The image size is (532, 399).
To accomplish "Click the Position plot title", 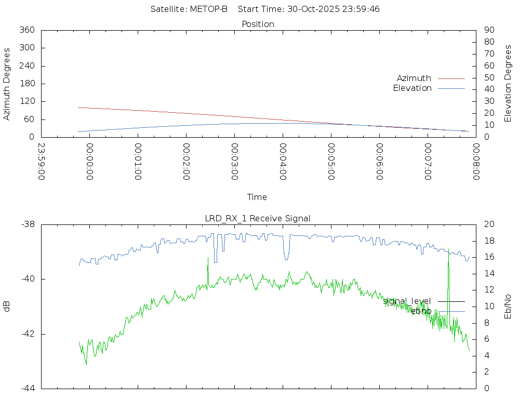I will coord(258,24).
